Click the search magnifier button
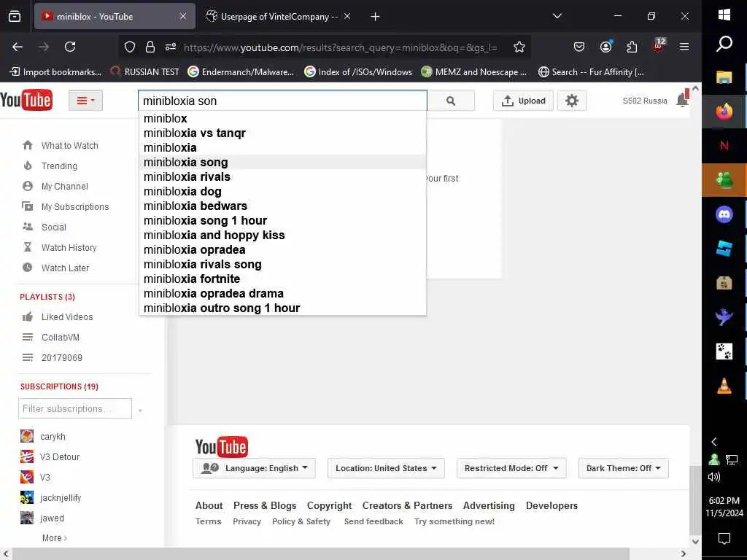Image resolution: width=747 pixels, height=560 pixels. [451, 101]
